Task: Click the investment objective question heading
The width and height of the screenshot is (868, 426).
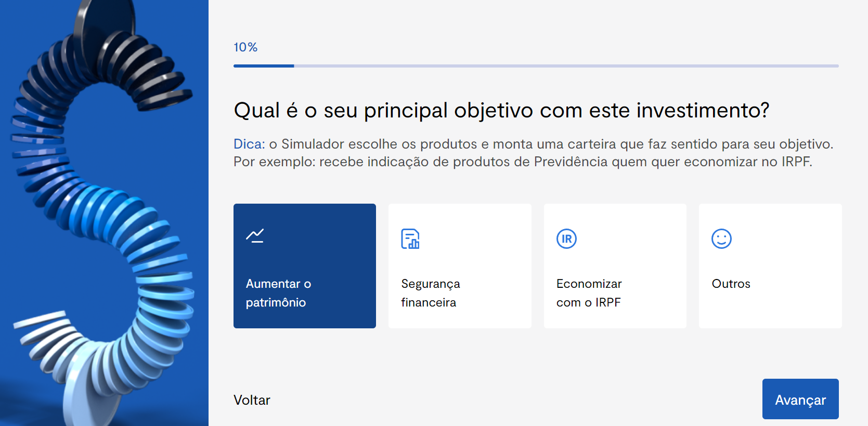Action: coord(501,111)
